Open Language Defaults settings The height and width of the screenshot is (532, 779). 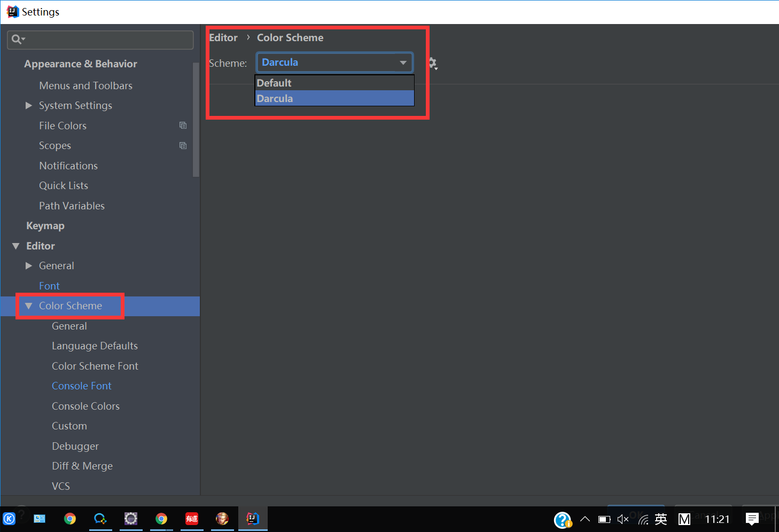pos(95,346)
